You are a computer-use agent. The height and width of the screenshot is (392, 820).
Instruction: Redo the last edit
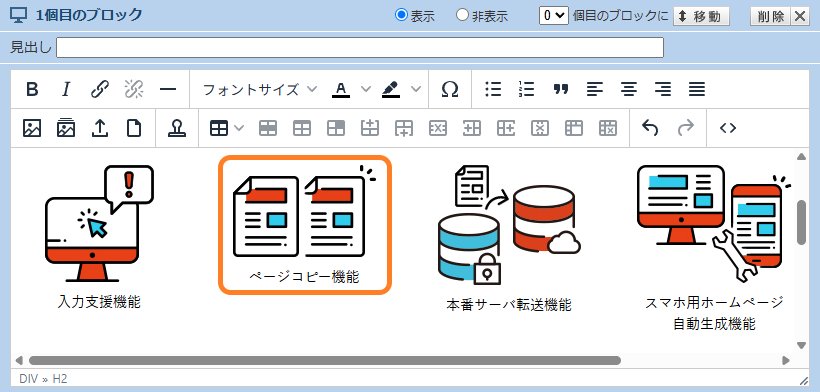click(x=685, y=128)
